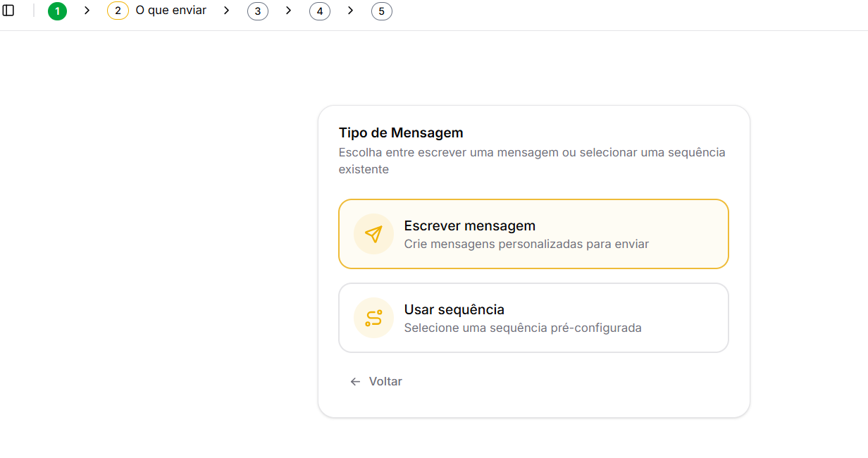Click the chevron after O que enviar

(x=226, y=11)
